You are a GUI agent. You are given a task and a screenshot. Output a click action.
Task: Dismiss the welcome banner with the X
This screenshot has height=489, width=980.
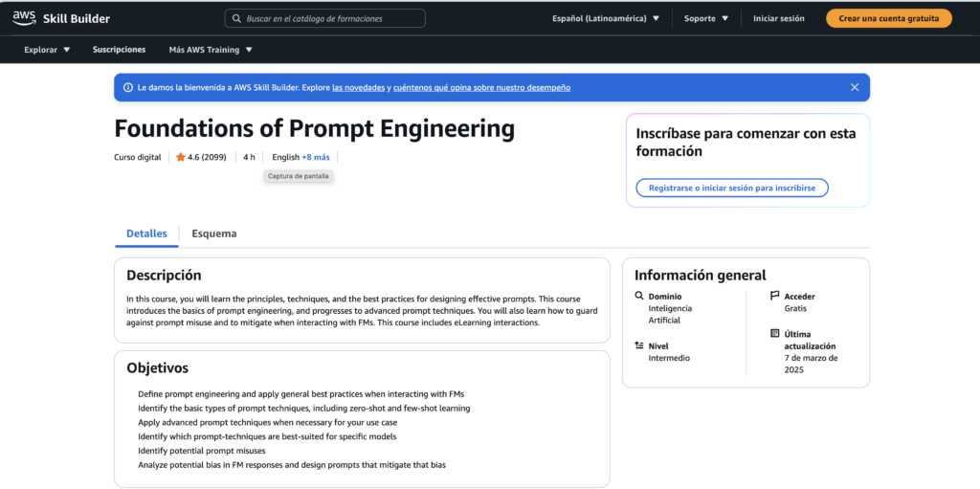coord(855,87)
